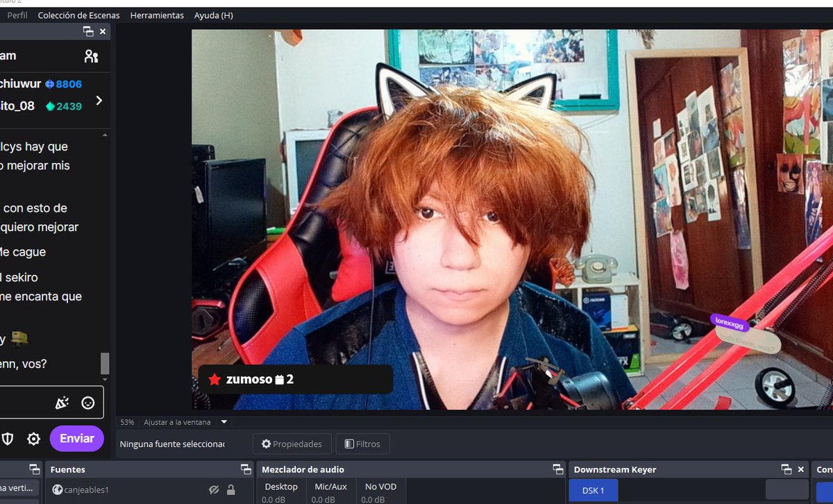
Task: Select the canjeables1 source row
Action: click(148, 490)
